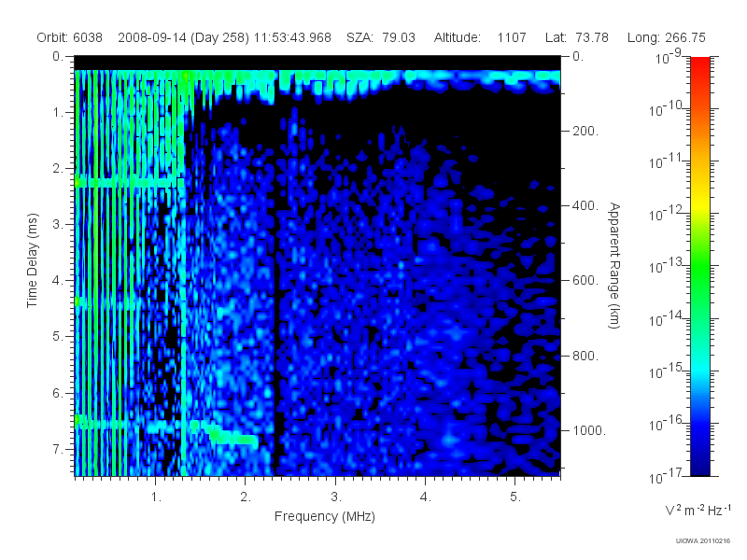Click the 'Orbit: 6038' header text
The image size is (747, 560).
pos(69,37)
